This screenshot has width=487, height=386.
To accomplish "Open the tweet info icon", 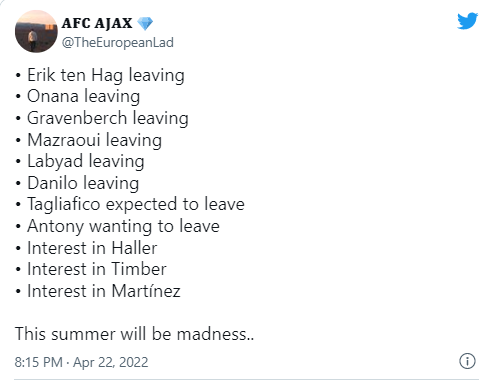I will [467, 361].
